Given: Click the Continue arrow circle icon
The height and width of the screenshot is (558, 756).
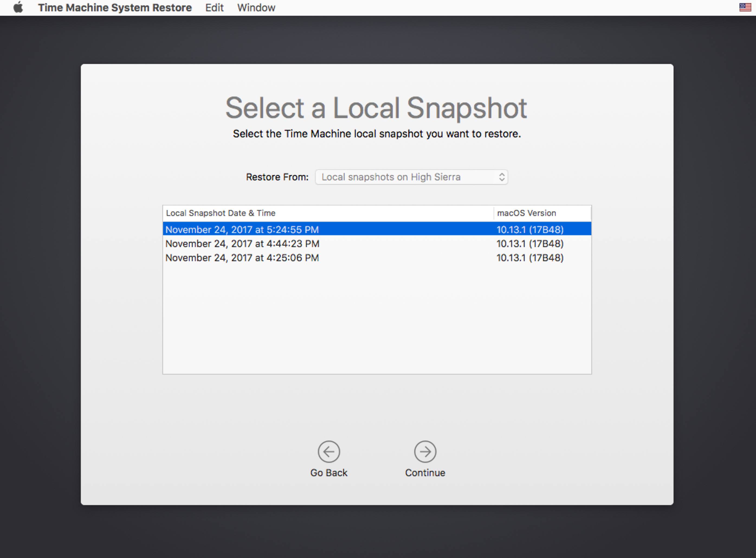Looking at the screenshot, I should [x=425, y=451].
